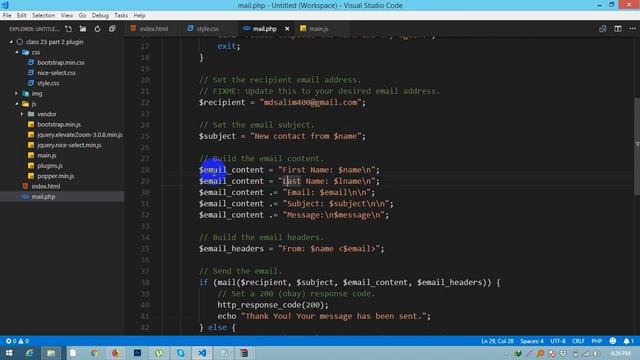Change end of line sequence CRLF
This screenshot has width=640, height=360.
578,341
